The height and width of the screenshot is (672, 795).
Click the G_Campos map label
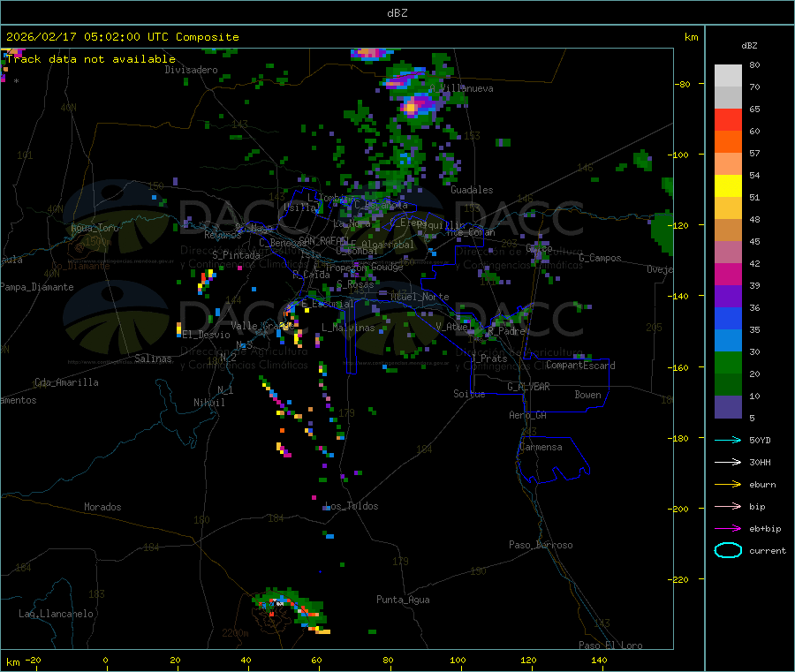[x=600, y=258]
